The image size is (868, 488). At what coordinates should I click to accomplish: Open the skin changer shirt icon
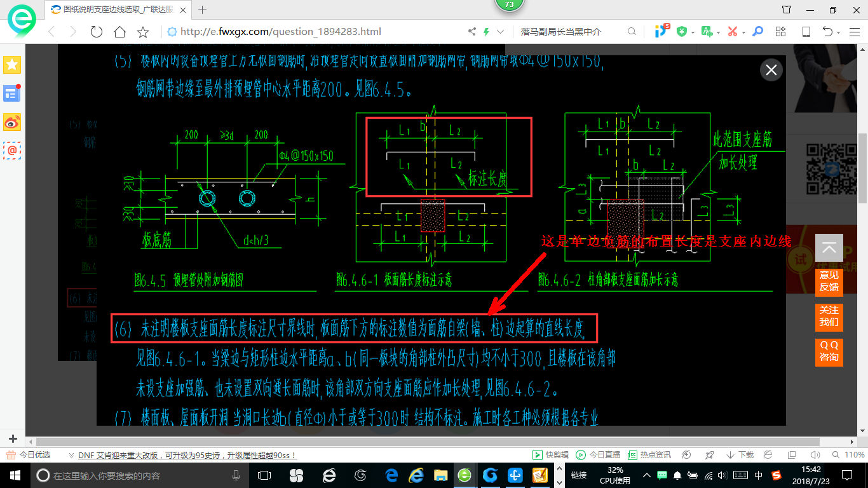click(x=787, y=10)
